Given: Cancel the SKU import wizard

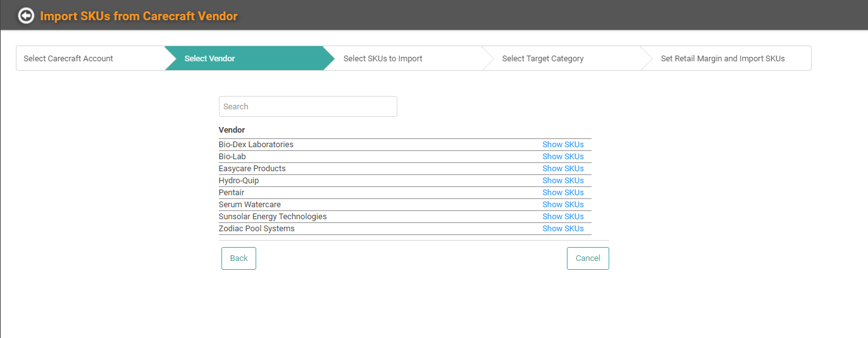Looking at the screenshot, I should [x=588, y=258].
